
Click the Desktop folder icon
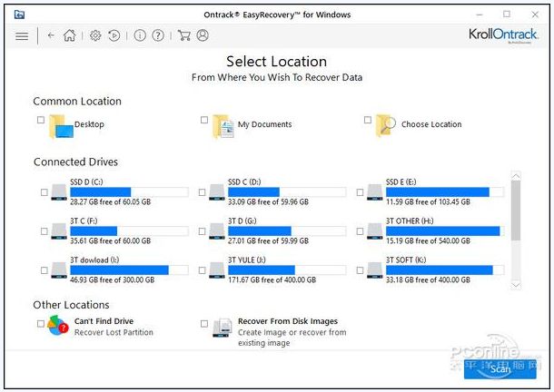pos(61,127)
